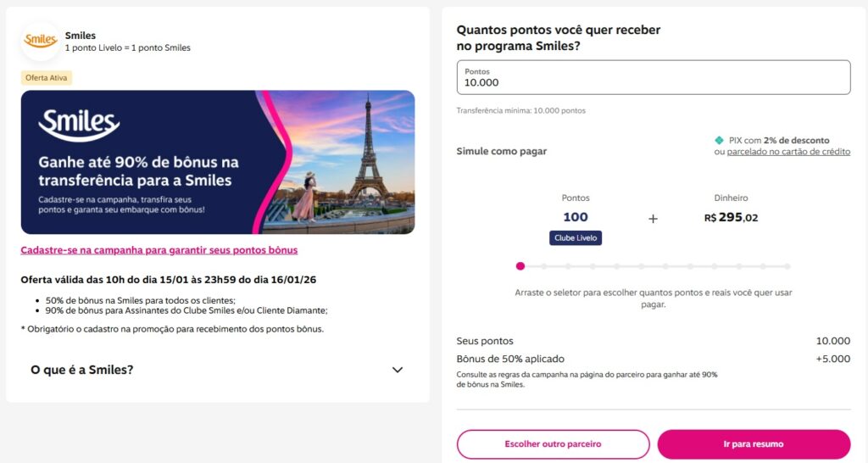The width and height of the screenshot is (868, 463).
Task: Open 'Cadastre-se na campanha' link
Action: [x=159, y=250]
